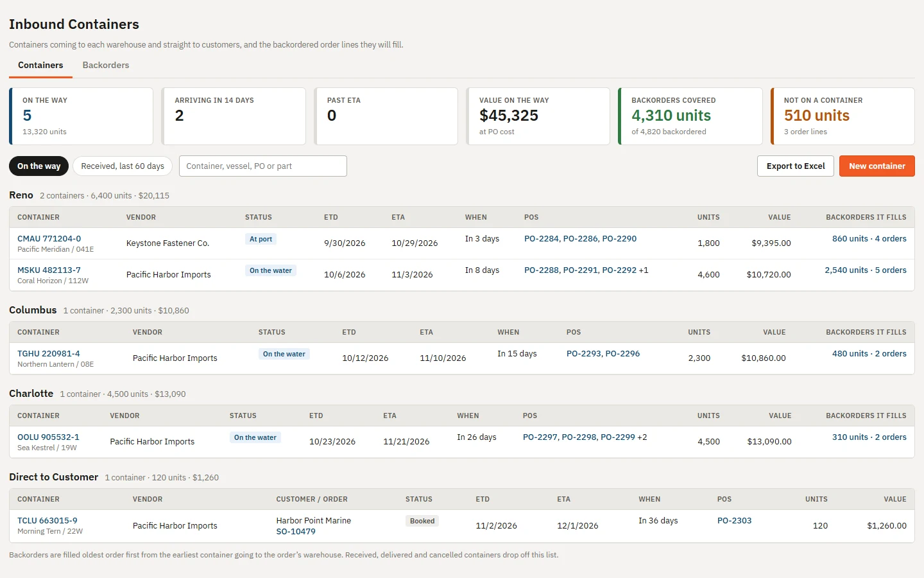View 2,540 units · 5 orders backorders
Image resolution: width=924 pixels, height=578 pixels.
coord(866,270)
